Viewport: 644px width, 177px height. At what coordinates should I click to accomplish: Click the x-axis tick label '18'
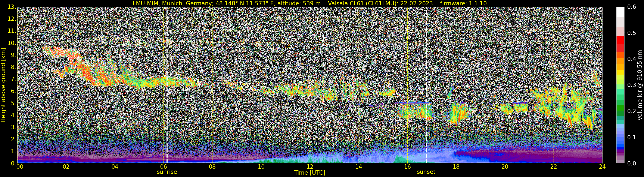coord(456,167)
